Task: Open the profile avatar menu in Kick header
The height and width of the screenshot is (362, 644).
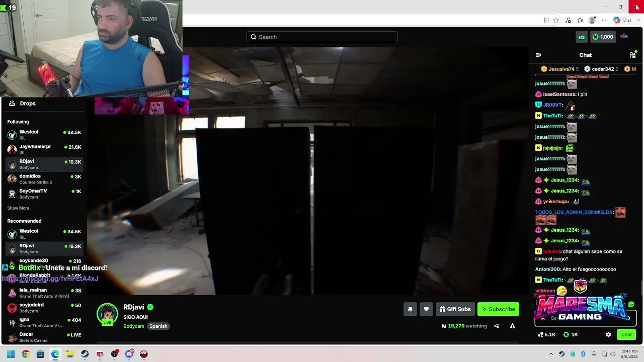Action: pos(624,37)
